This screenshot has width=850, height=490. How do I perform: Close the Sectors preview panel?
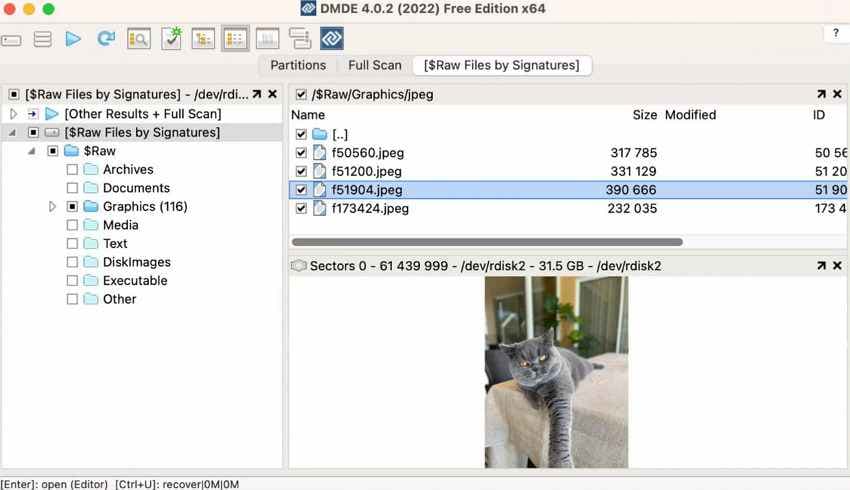point(838,266)
